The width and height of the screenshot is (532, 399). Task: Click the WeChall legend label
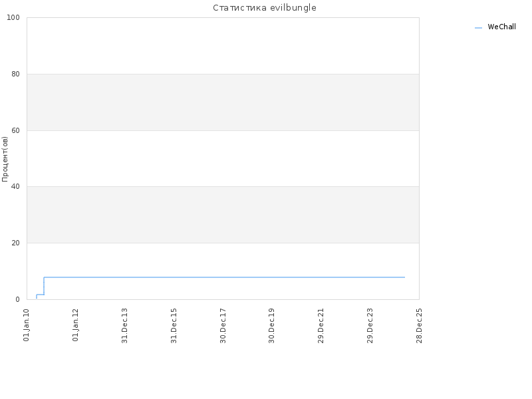coord(501,27)
